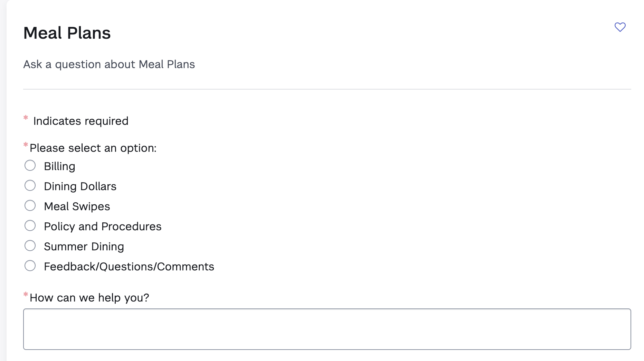
Task: Click the 'Billing' option label text
Action: coord(59,166)
